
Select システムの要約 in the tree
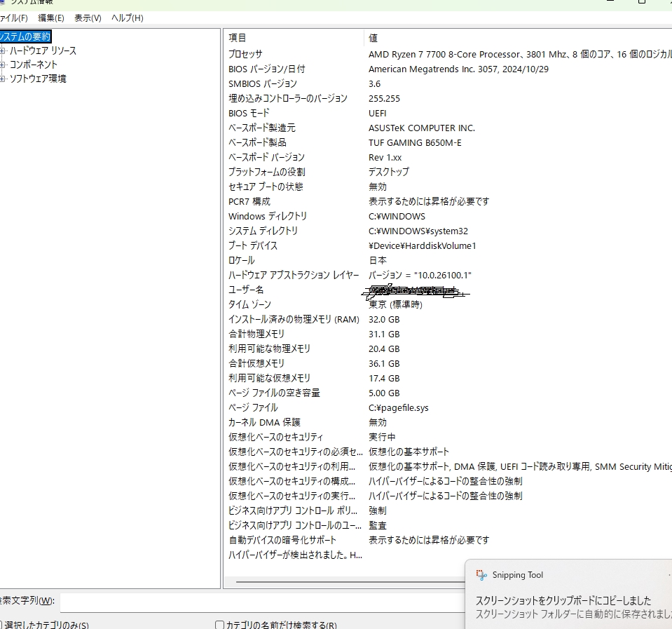click(x=25, y=36)
